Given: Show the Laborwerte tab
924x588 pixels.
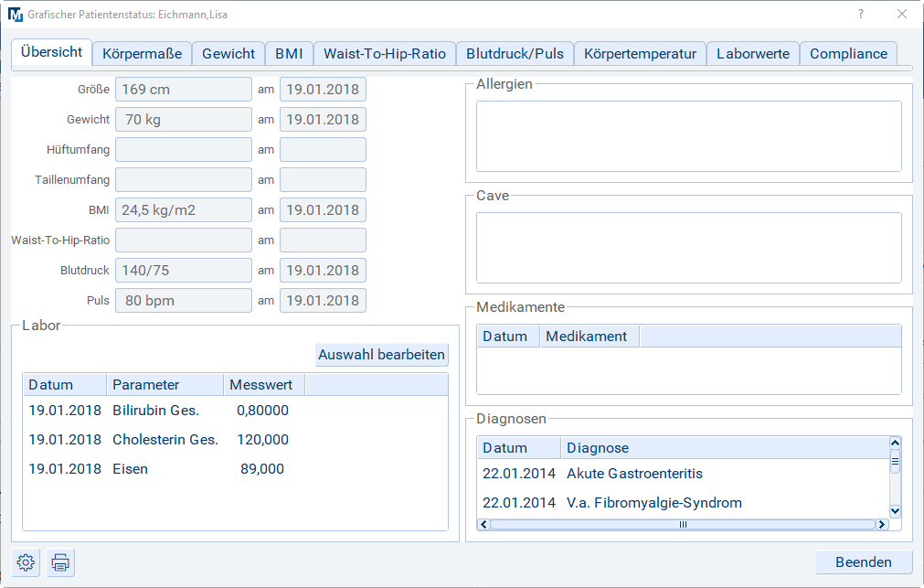Looking at the screenshot, I should click(x=753, y=54).
